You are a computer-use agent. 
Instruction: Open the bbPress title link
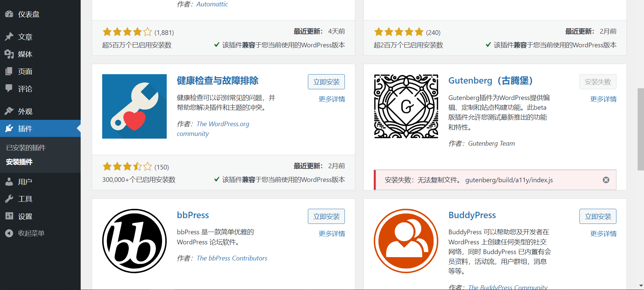coord(193,215)
